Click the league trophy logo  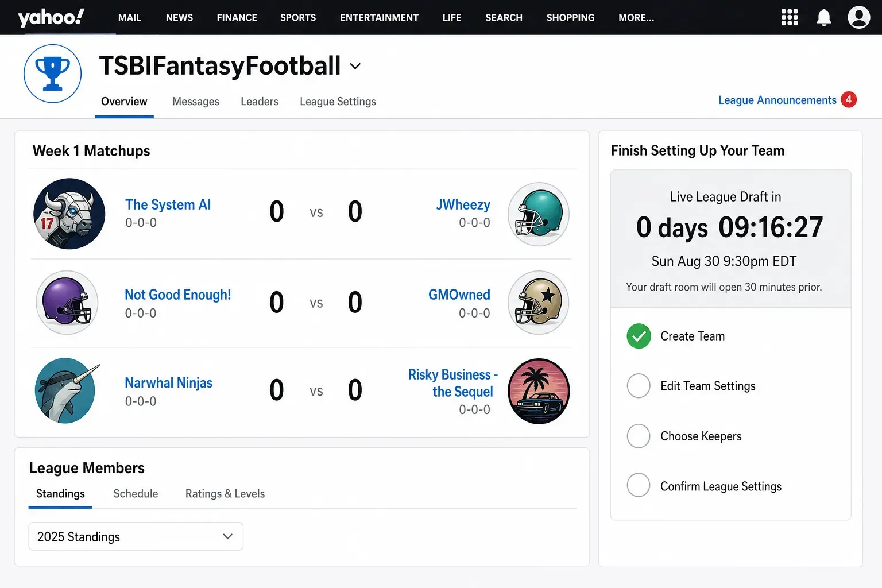click(x=52, y=73)
